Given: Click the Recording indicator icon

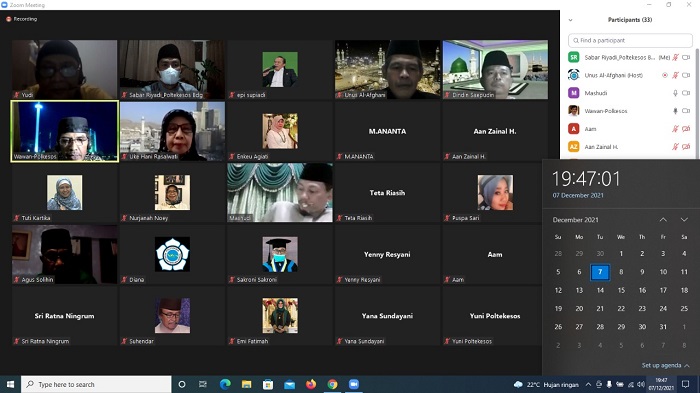Looking at the screenshot, I should [8, 19].
